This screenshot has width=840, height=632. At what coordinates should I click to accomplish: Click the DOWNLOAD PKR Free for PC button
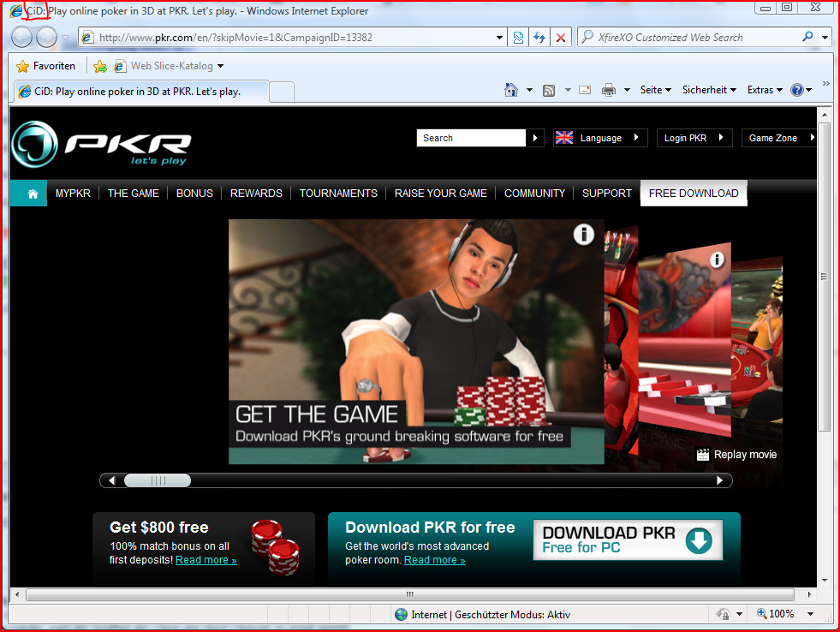point(628,540)
